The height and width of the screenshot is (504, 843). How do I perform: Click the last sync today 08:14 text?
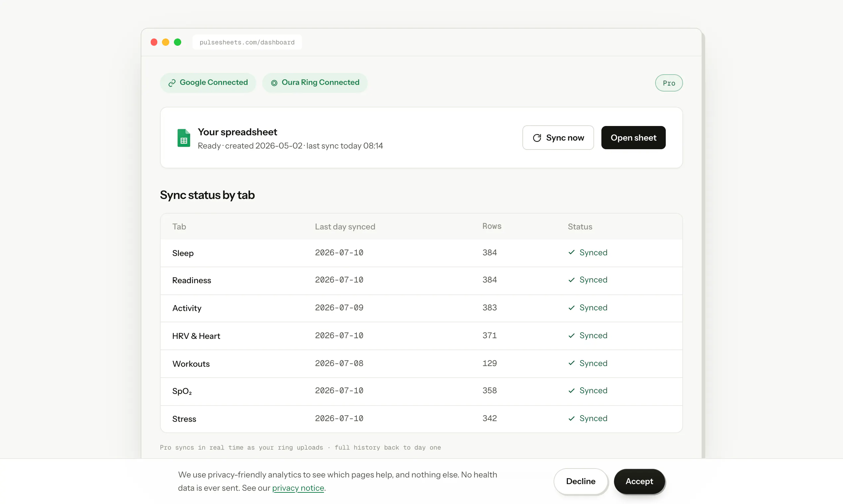345,146
